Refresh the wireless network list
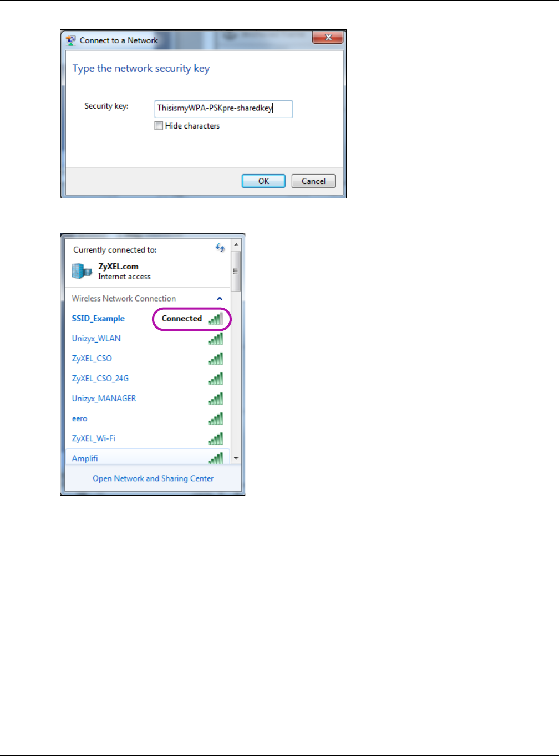559x756 pixels. (220, 248)
